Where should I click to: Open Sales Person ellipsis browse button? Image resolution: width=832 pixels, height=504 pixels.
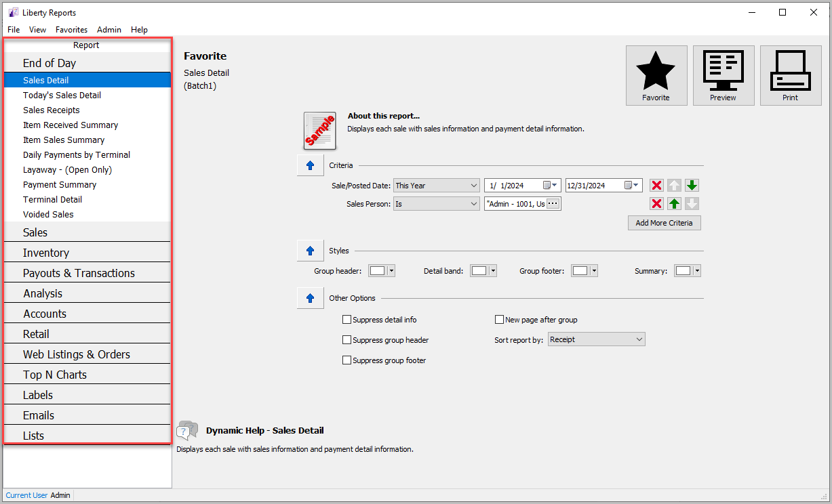tap(553, 204)
